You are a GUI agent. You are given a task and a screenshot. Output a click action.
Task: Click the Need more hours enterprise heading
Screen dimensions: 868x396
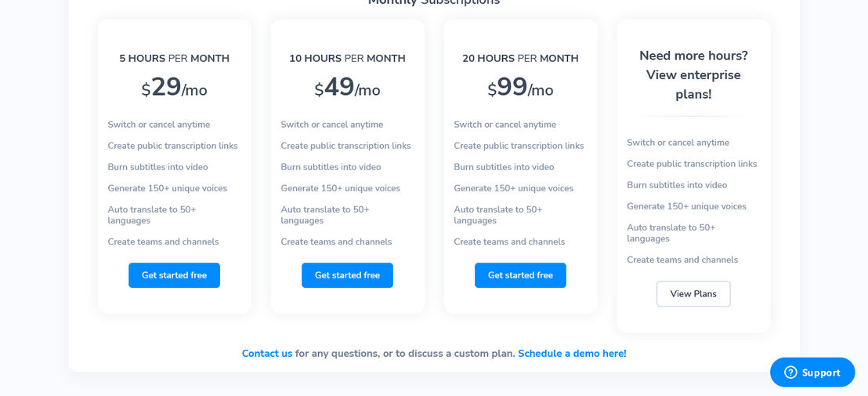pos(693,74)
